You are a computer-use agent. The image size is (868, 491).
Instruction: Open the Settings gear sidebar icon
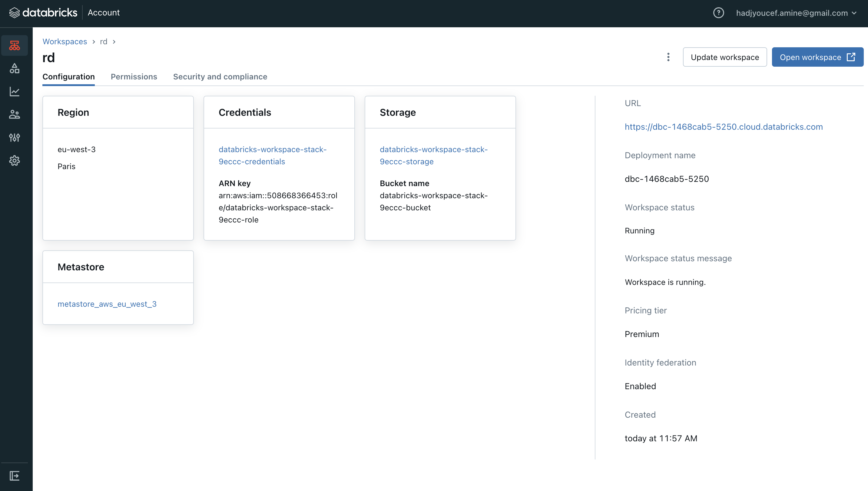(x=15, y=161)
